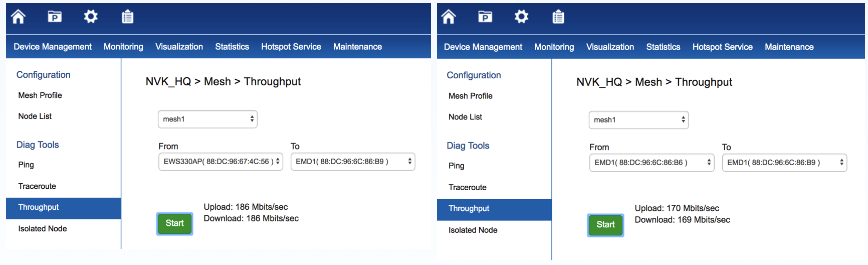Click the home icon in the right panel
The height and width of the screenshot is (265, 868).
[449, 17]
